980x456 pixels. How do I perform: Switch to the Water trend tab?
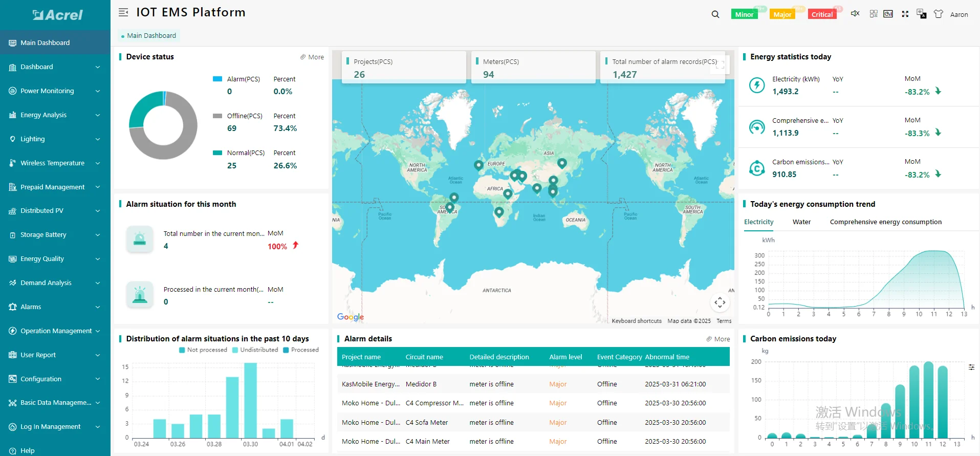click(x=801, y=222)
